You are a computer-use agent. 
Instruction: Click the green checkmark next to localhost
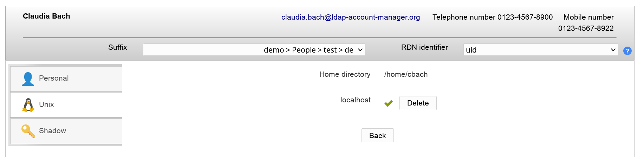388,103
